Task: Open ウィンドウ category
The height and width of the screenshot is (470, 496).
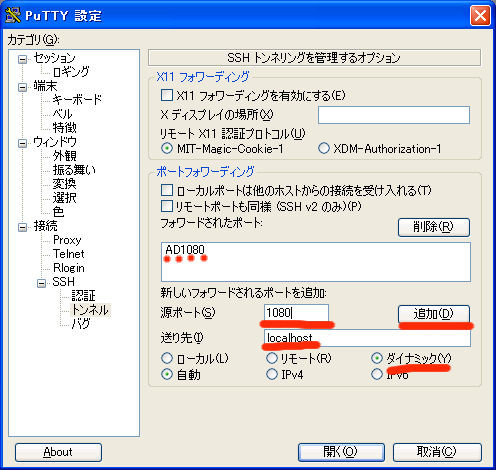Action: (x=55, y=142)
